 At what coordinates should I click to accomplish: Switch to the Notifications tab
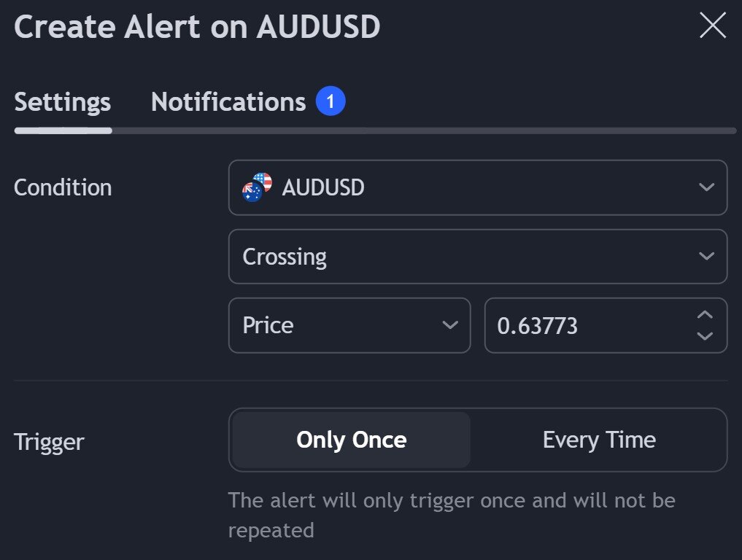pos(228,101)
